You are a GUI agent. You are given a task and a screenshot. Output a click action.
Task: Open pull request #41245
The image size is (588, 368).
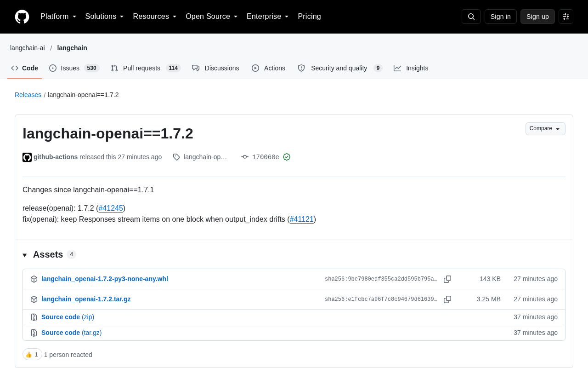[x=111, y=208]
